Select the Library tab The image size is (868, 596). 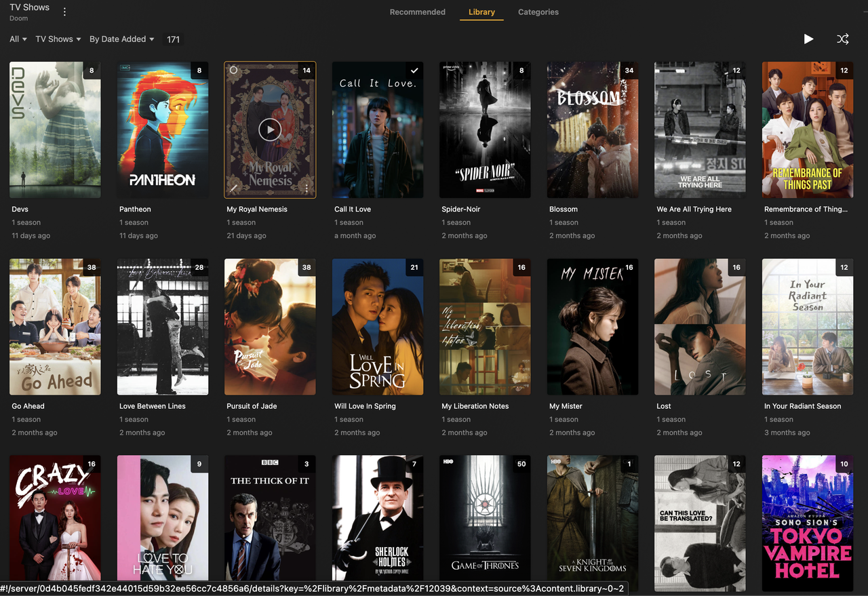[x=481, y=12]
